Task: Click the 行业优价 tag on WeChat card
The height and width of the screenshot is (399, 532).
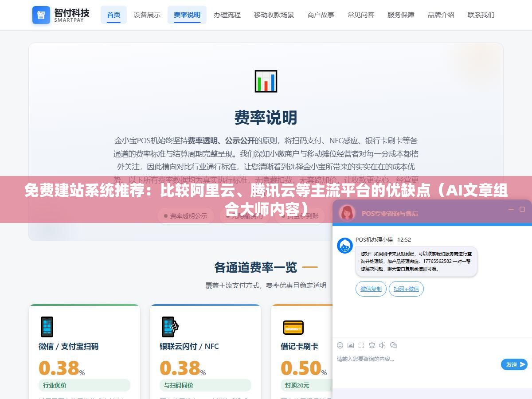Action: 84,385
